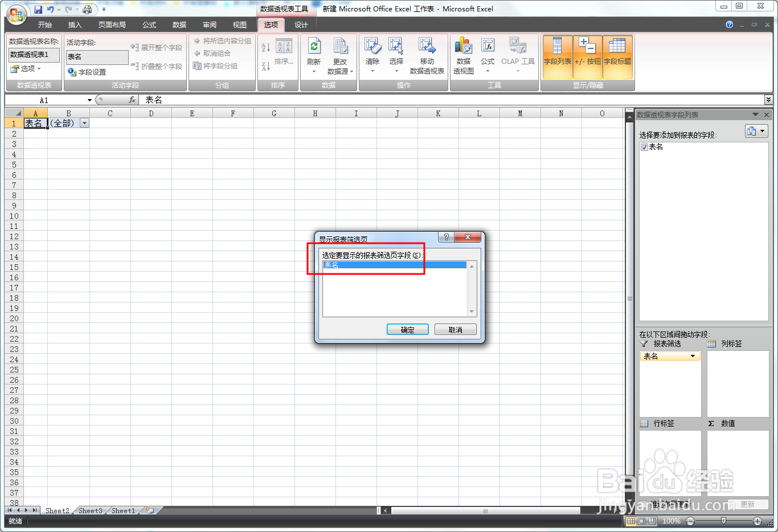
Task: Open the 审阅 tab
Action: (210, 25)
